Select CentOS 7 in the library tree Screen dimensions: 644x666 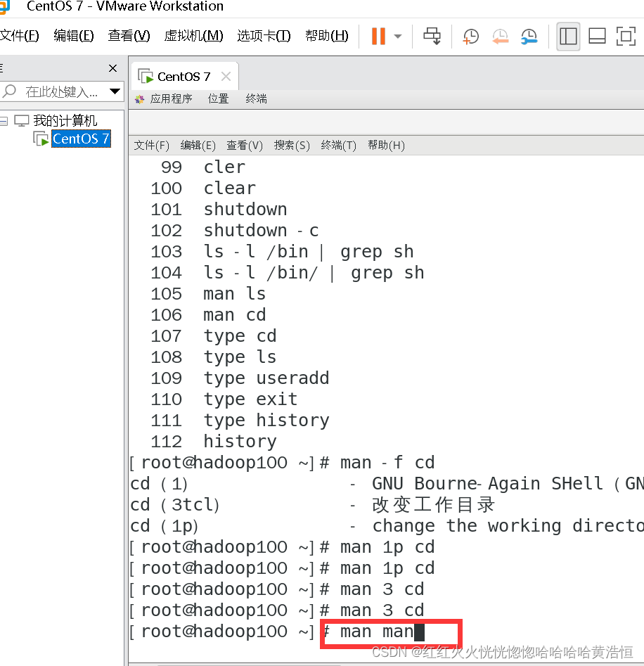81,139
